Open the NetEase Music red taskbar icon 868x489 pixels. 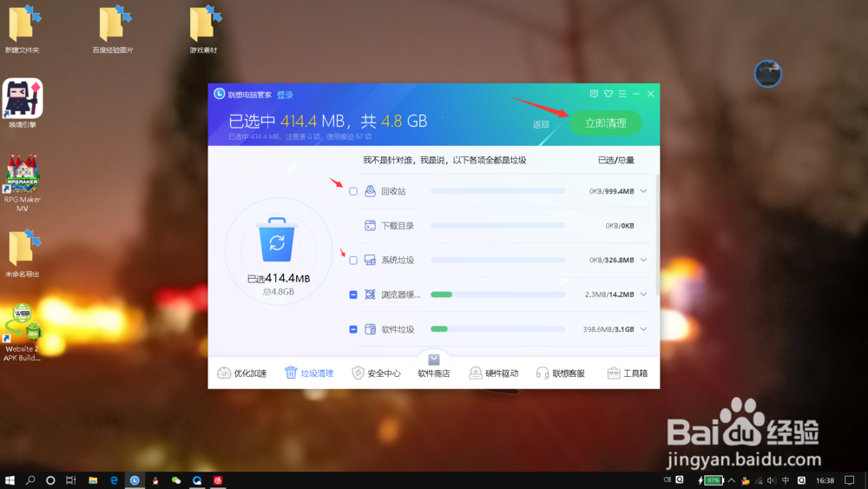(x=218, y=480)
